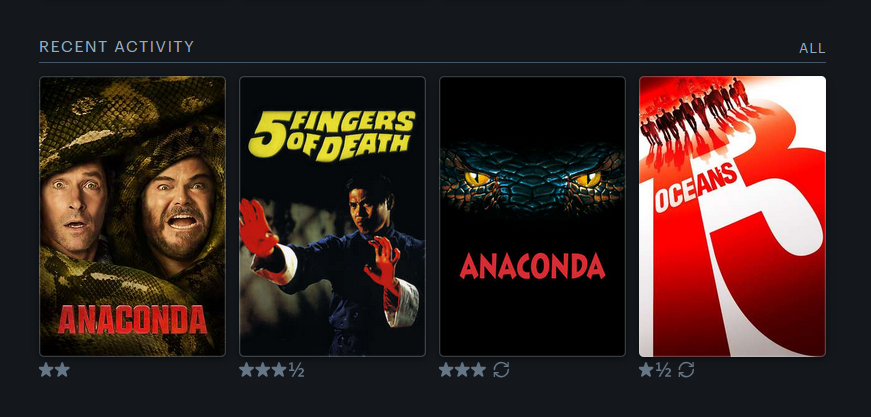Click the ANACONDA title on the snake-wrapped men poster
This screenshot has width=871, height=417.
132,319
